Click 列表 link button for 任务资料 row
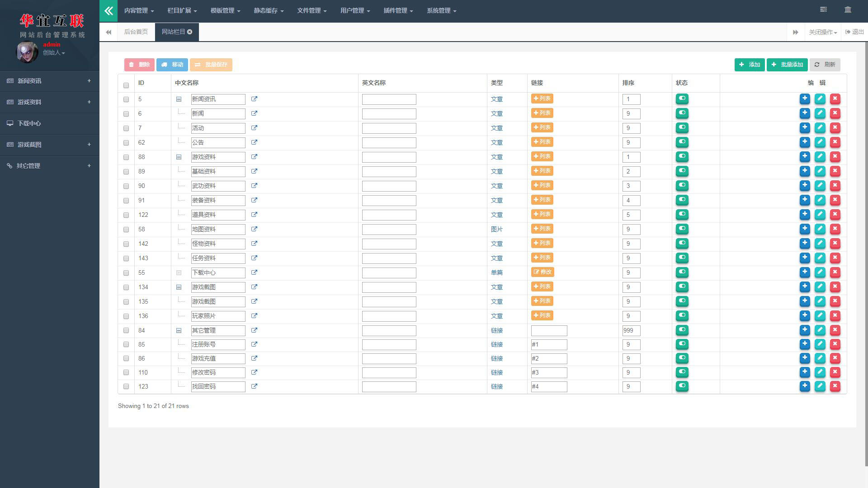Image resolution: width=868 pixels, height=488 pixels. click(542, 258)
